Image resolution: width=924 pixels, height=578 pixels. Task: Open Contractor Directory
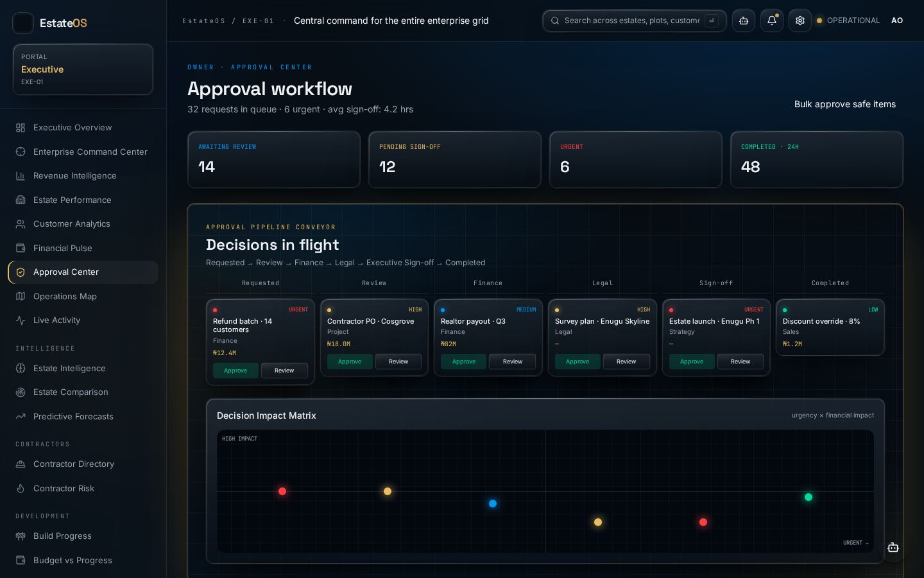(x=83, y=464)
